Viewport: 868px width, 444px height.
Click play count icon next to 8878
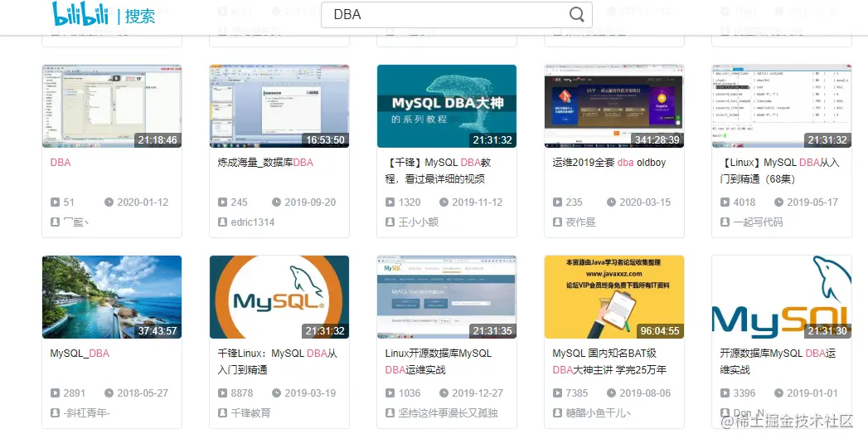click(x=222, y=393)
